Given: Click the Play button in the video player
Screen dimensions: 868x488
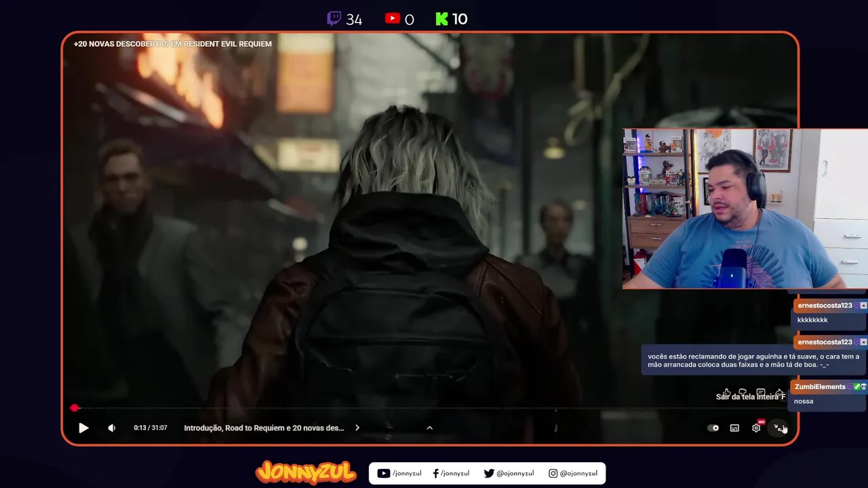Looking at the screenshot, I should (x=83, y=428).
